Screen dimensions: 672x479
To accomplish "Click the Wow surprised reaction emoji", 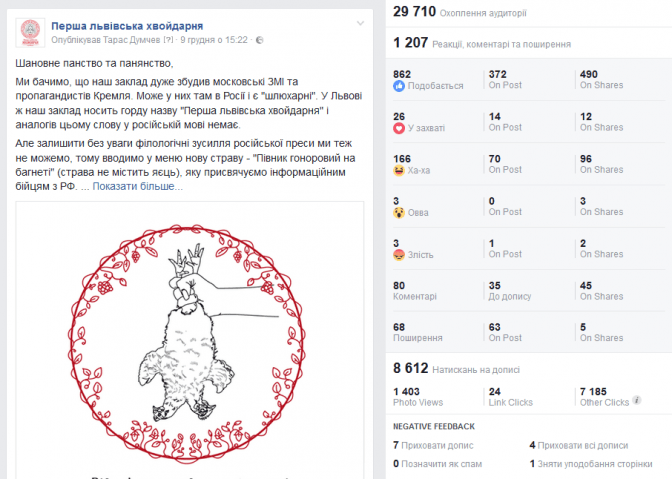I will point(399,213).
